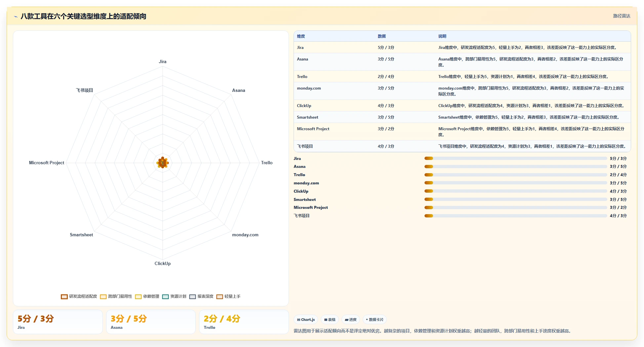Click the ClickUp axis label on radar
644x347 pixels.
pyautogui.click(x=162, y=263)
